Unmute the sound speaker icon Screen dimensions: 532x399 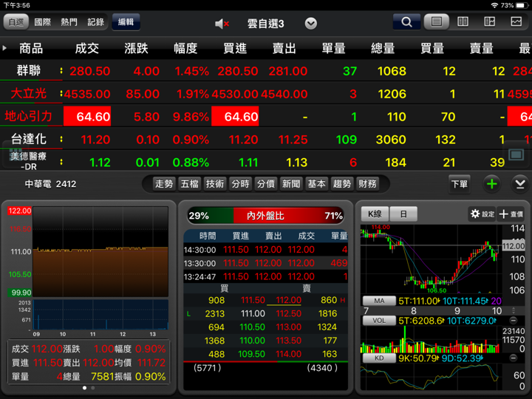(222, 23)
